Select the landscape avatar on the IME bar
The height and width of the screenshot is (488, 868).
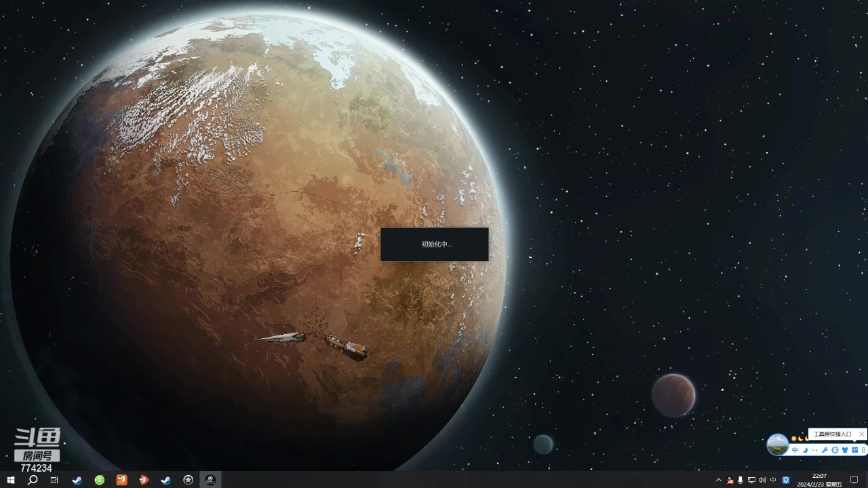pos(778,445)
